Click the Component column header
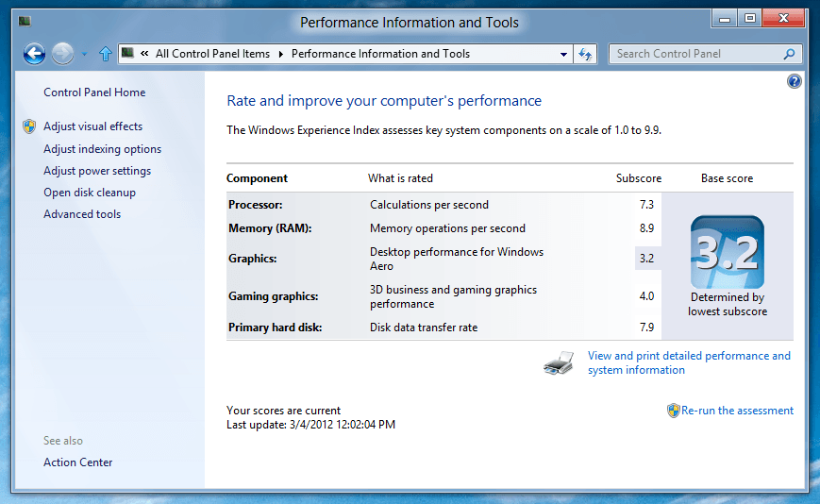 click(x=257, y=178)
